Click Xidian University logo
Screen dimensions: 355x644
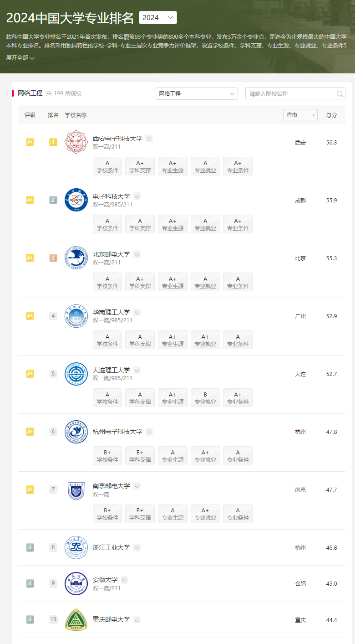tap(76, 142)
